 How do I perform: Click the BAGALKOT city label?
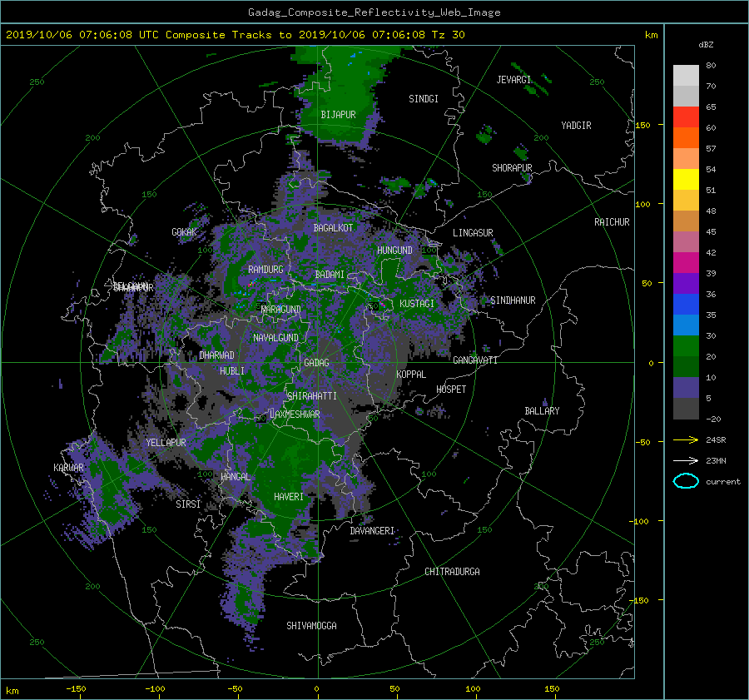point(333,228)
